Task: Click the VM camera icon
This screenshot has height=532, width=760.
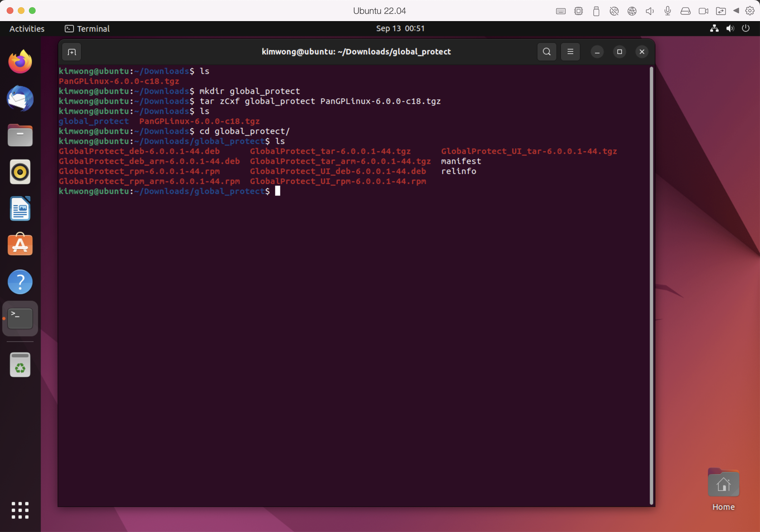Action: pyautogui.click(x=704, y=11)
